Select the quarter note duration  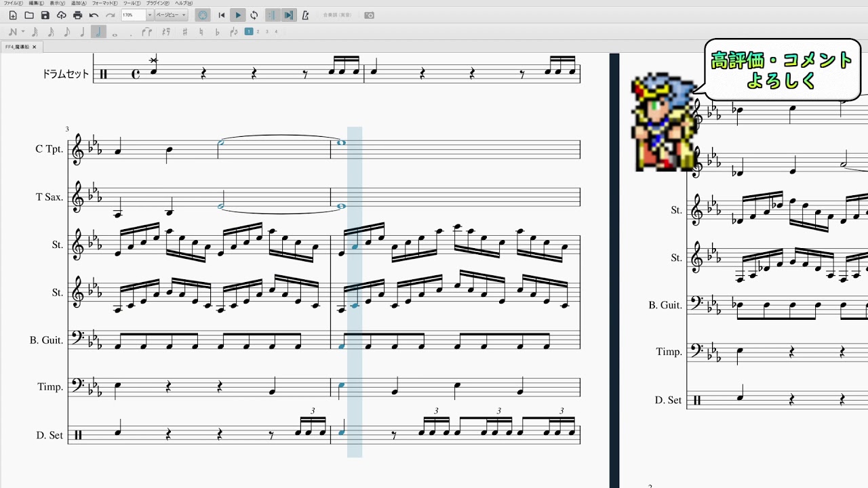(82, 32)
